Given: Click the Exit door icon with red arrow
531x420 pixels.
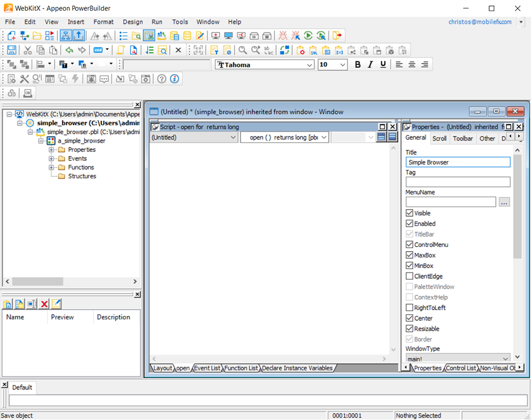Looking at the screenshot, I should [337, 36].
